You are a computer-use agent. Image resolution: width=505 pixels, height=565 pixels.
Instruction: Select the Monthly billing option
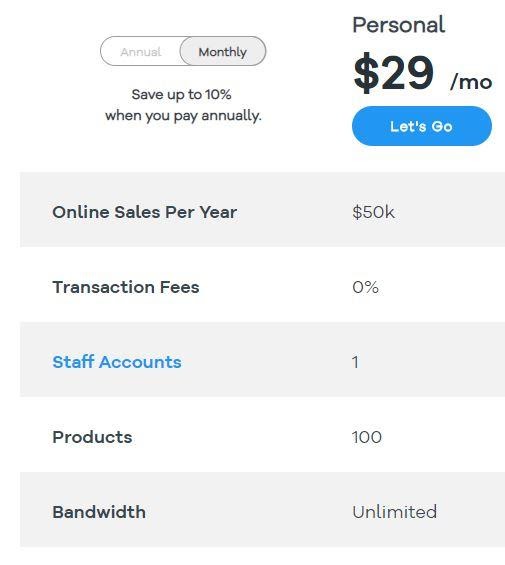coord(223,51)
